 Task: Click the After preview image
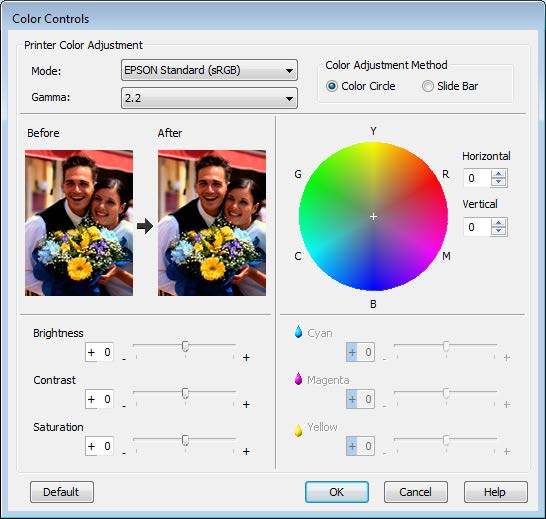212,223
